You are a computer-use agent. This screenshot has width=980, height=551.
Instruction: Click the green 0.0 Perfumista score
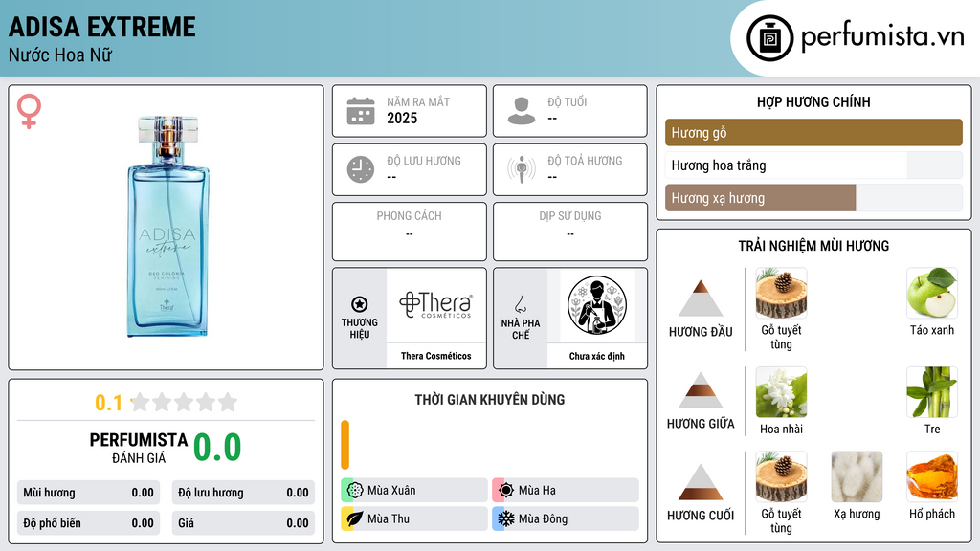pyautogui.click(x=217, y=448)
